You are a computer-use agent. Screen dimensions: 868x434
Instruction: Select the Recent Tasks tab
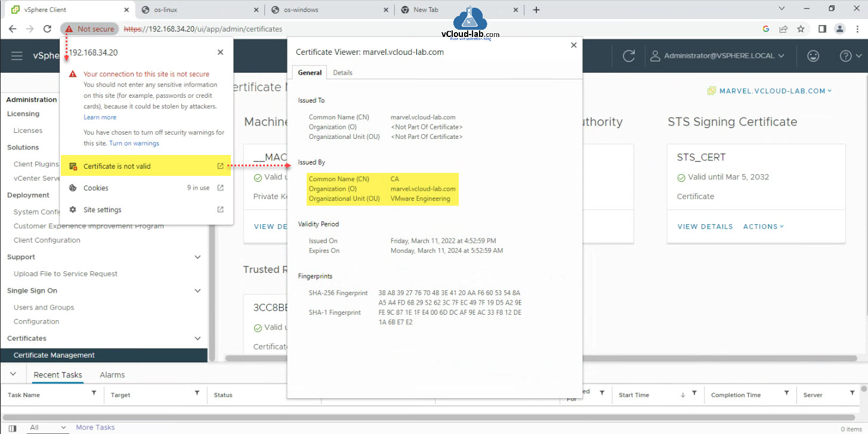tap(58, 375)
